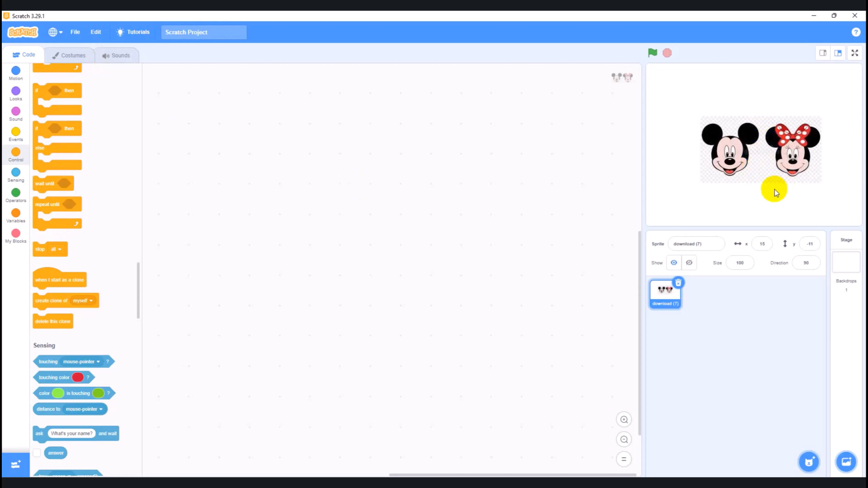Click the if then else block

click(57, 147)
